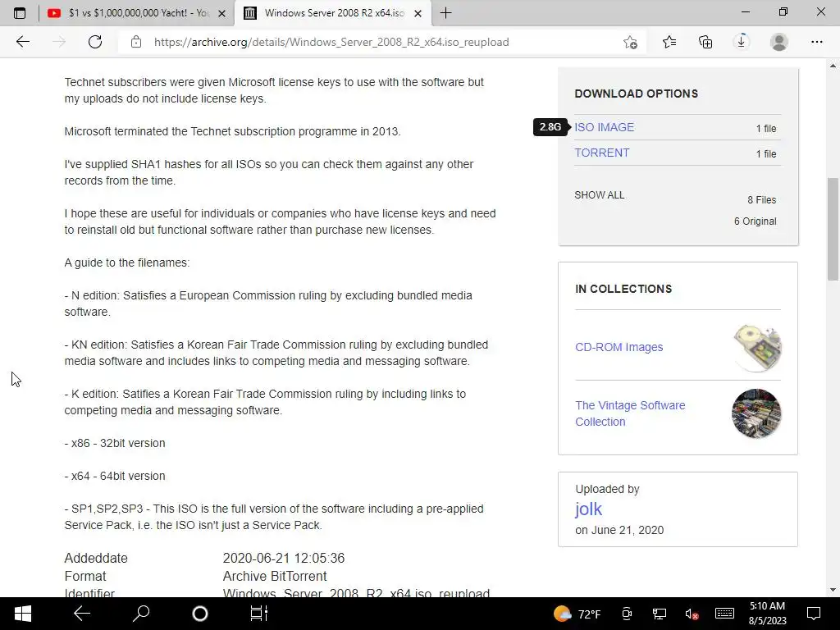The width and height of the screenshot is (840, 630).
Task: Open taskbar search
Action: tap(141, 614)
